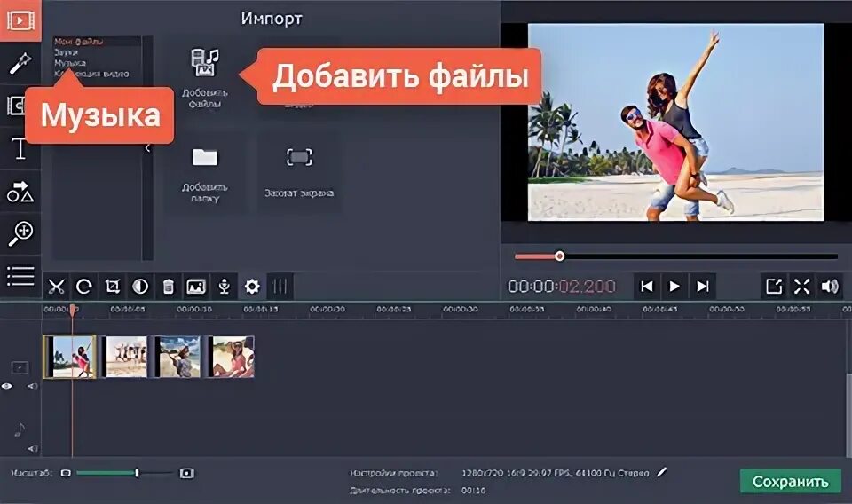The image size is (852, 504).
Task: Click the timecode display 00:00:02.200
Action: pos(561,287)
